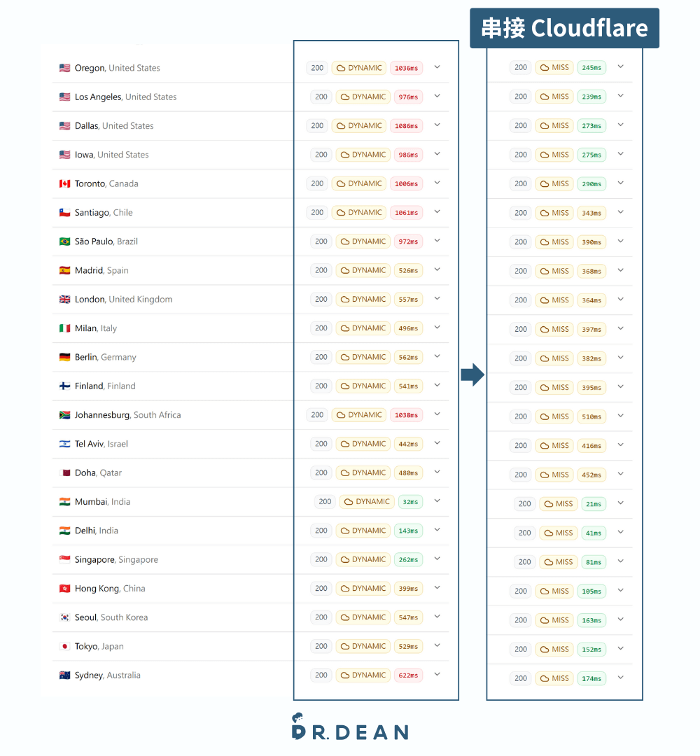Viewport: 700px width, 756px height.
Task: Expand the Sydney row chevron after 622ms
Action: coord(437,675)
